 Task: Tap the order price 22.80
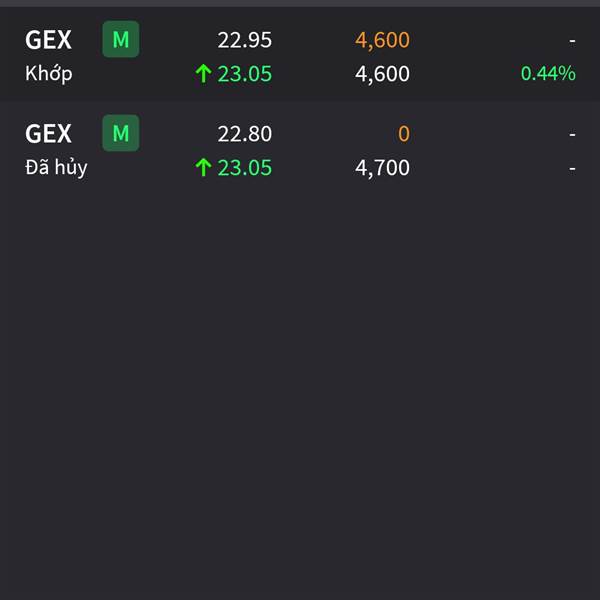tap(245, 134)
